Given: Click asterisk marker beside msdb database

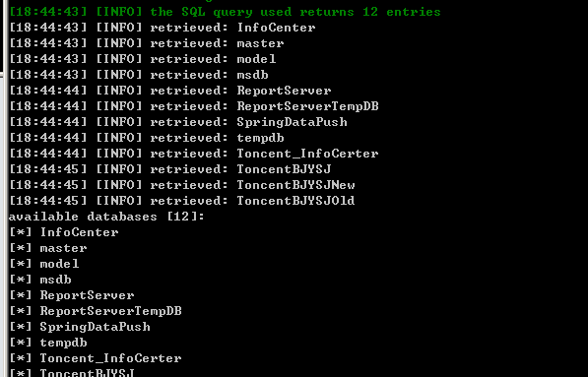Looking at the screenshot, I should pyautogui.click(x=21, y=280).
